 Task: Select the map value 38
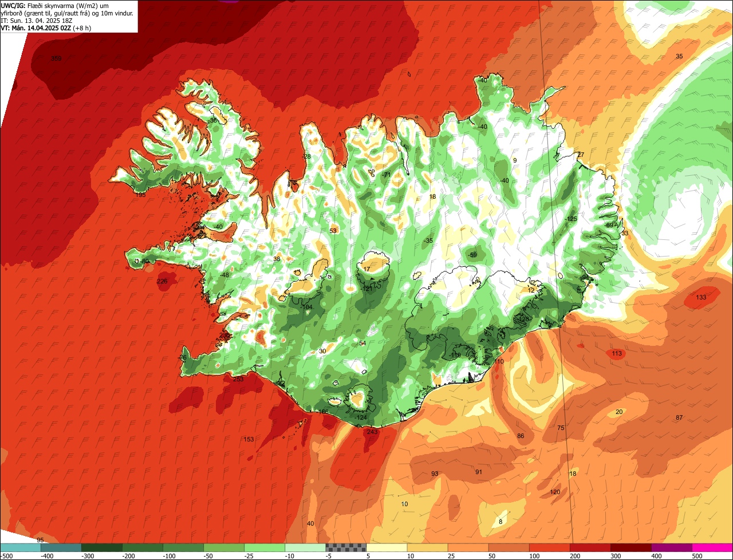point(277,259)
